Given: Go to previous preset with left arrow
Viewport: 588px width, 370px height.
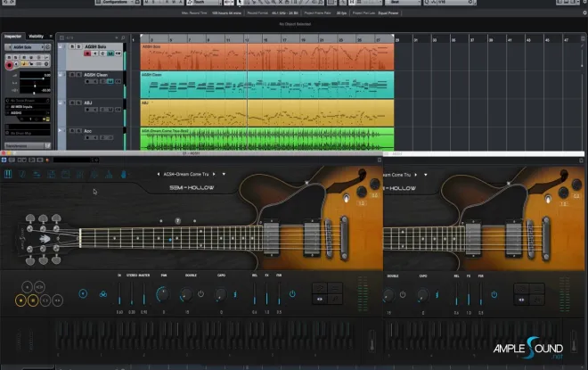Looking at the screenshot, I should coord(159,174).
